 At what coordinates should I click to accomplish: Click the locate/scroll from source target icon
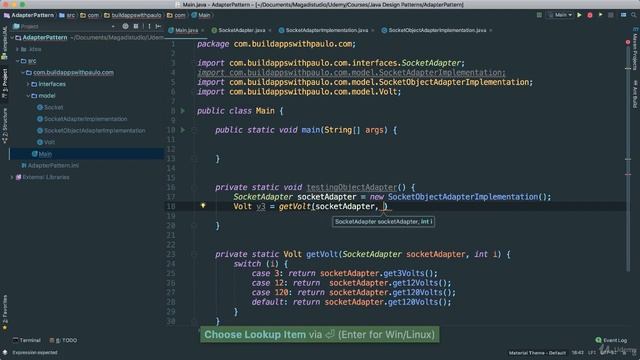125,26
